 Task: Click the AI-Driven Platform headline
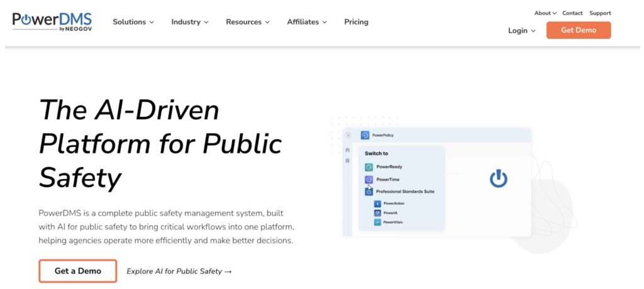pos(160,144)
